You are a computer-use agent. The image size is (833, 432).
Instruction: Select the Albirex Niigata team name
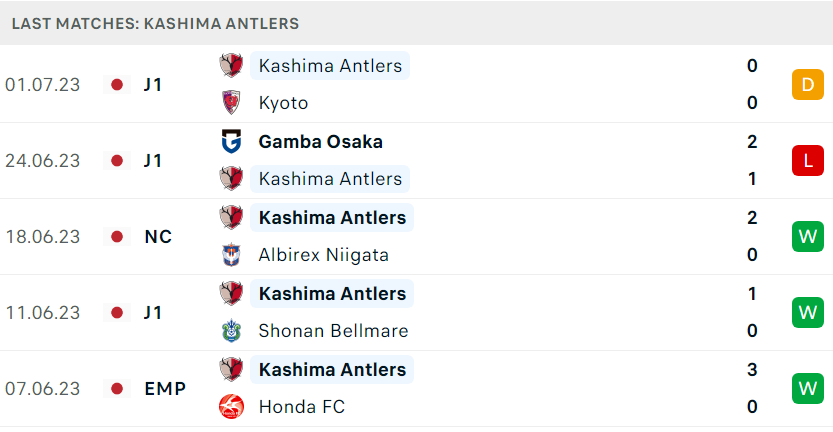click(324, 255)
